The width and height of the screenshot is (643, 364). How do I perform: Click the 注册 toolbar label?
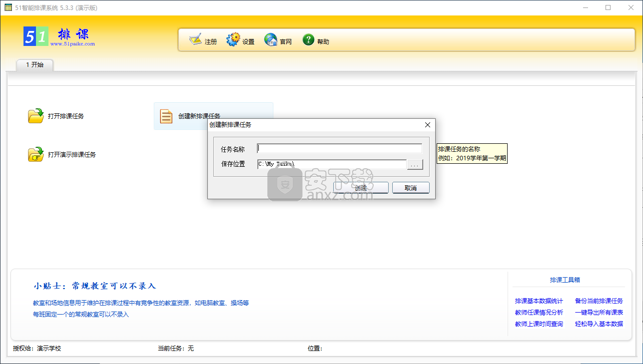pos(211,42)
